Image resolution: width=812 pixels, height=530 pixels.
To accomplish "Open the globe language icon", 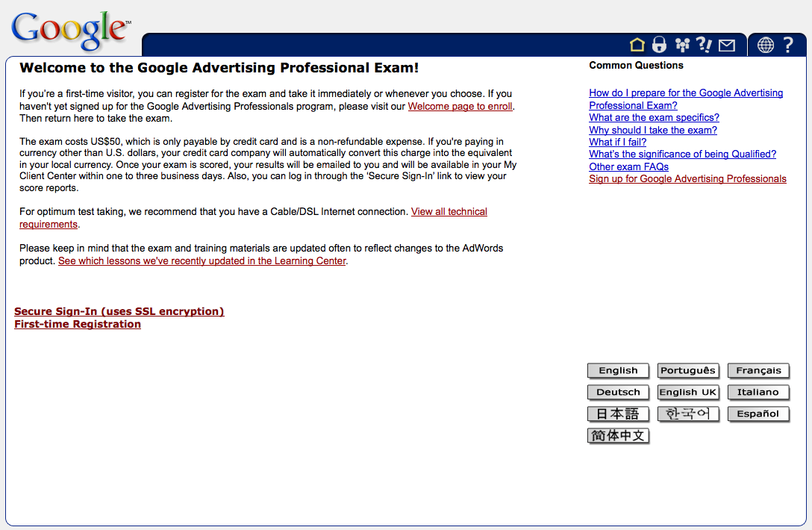I will (x=766, y=45).
